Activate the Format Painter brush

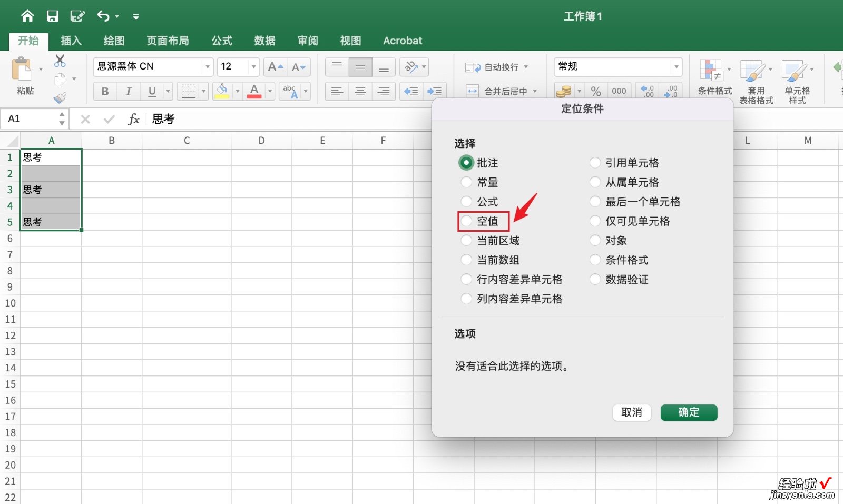[x=60, y=97]
